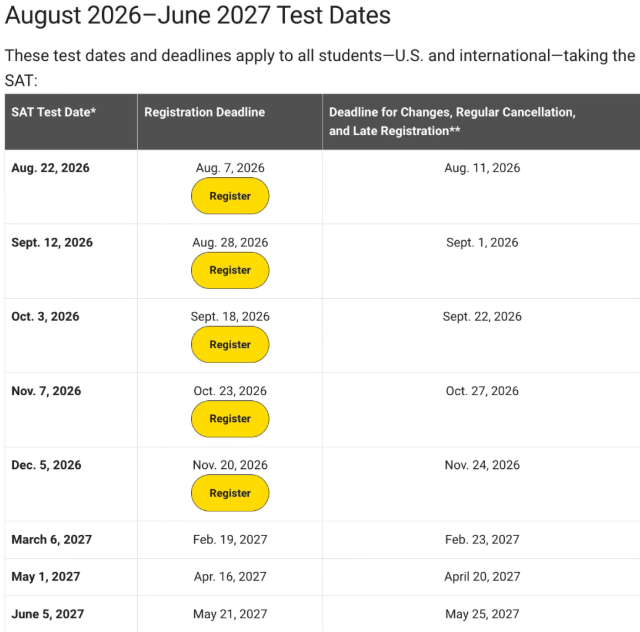Click Register button for Aug. 7, 2026 deadline
The image size is (640, 632).
(x=230, y=196)
